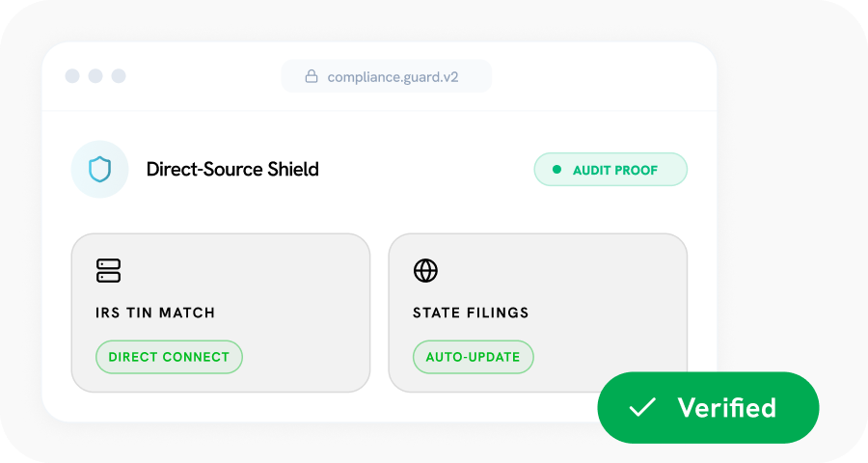Click the third window control dot
Screen dimensions: 868x463
point(119,76)
